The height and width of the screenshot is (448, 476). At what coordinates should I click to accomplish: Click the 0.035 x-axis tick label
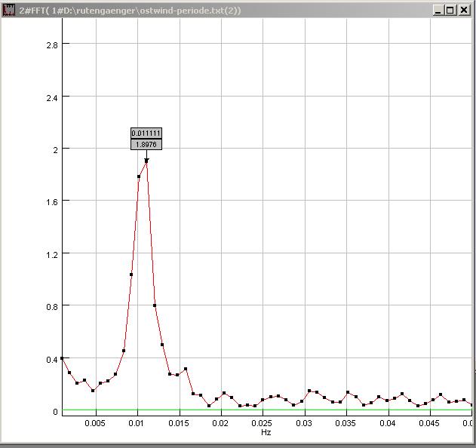(x=345, y=423)
